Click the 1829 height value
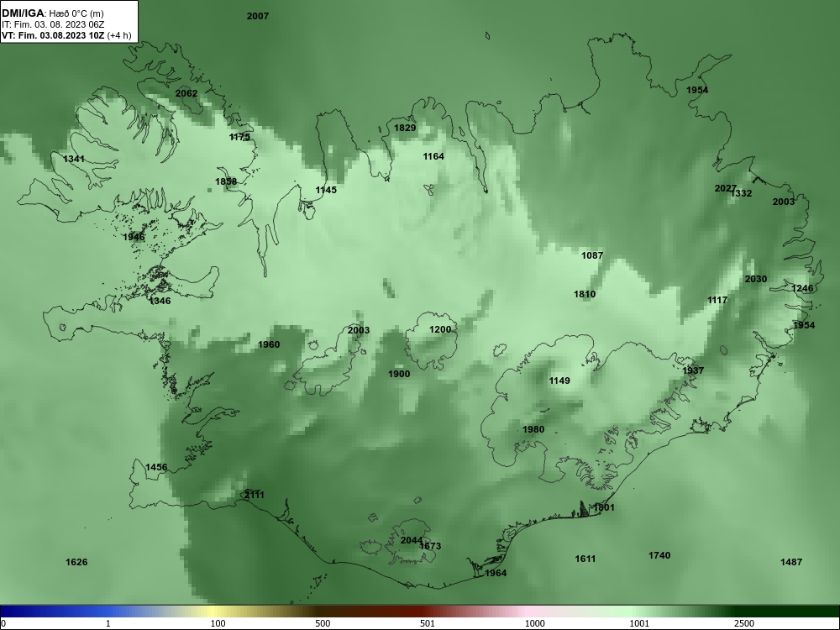Viewport: 840px width, 630px height. [405, 128]
